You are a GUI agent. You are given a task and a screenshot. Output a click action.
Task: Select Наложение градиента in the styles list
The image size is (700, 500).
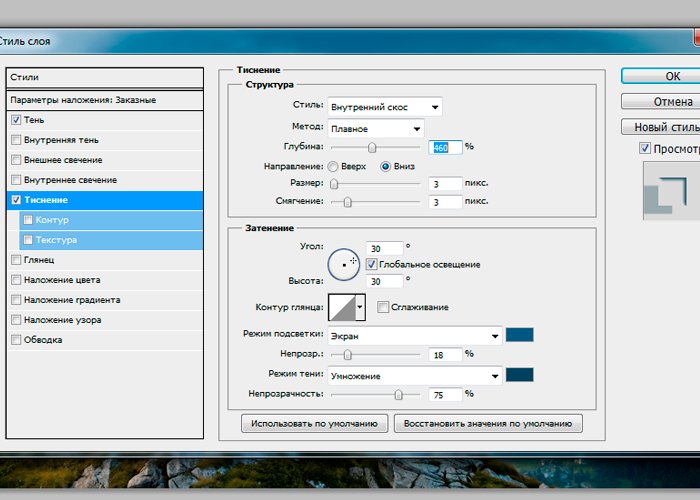click(x=72, y=300)
